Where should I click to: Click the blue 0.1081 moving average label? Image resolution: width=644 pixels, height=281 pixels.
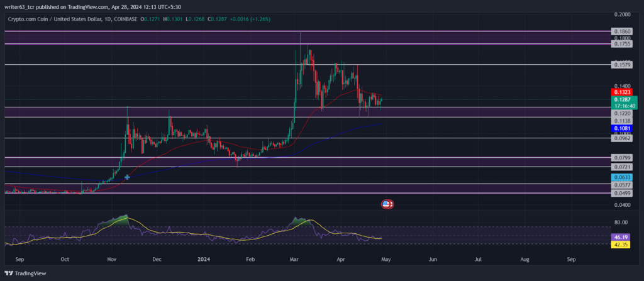pyautogui.click(x=621, y=129)
